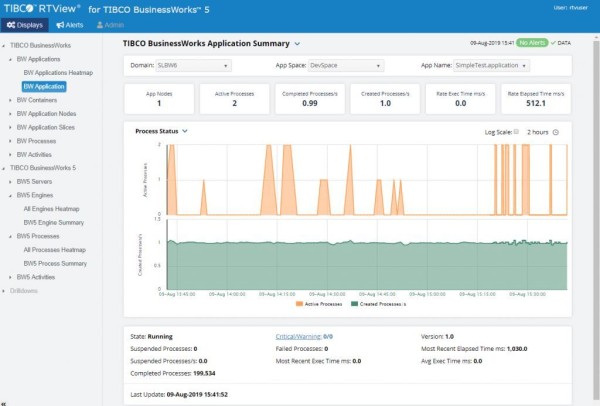
Task: Enable the Log Scale checkbox
Action: coord(516,132)
